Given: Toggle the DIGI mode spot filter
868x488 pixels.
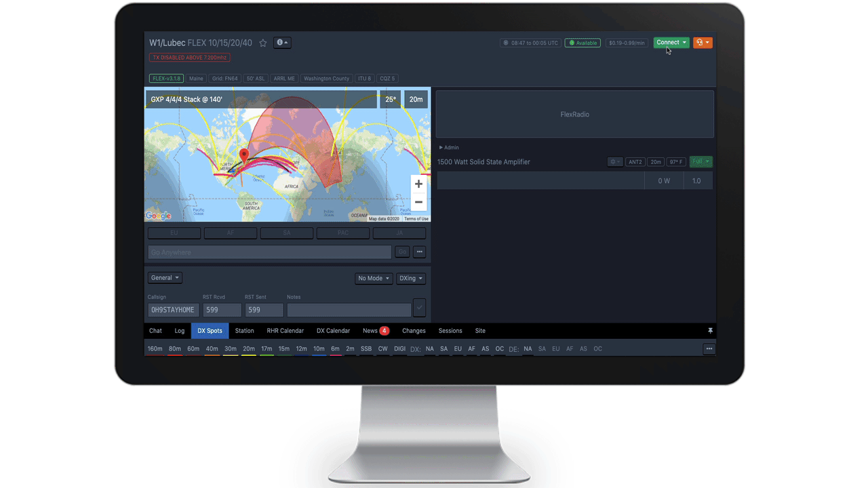Looking at the screenshot, I should click(x=400, y=349).
